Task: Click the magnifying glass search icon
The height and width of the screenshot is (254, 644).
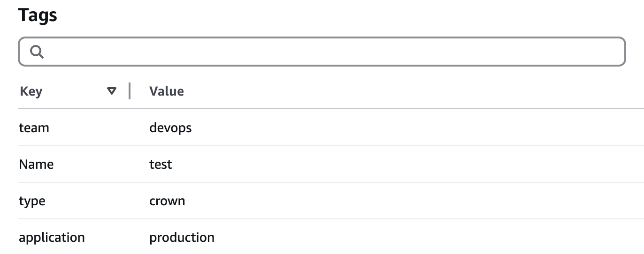Action: pyautogui.click(x=37, y=52)
